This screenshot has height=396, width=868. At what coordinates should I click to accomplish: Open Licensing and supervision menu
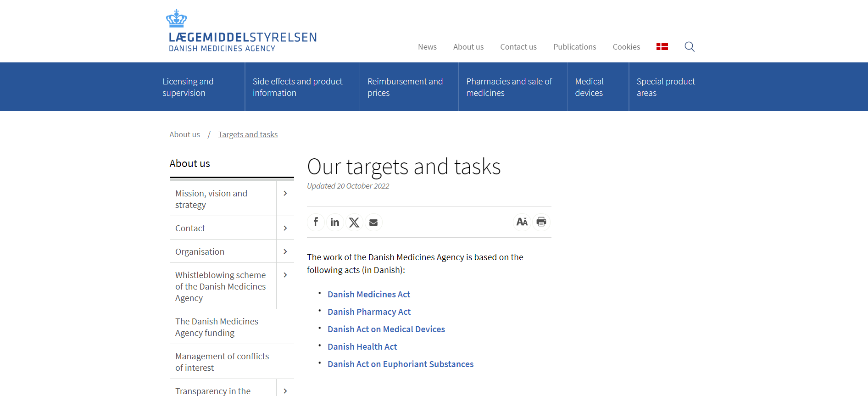tap(188, 87)
